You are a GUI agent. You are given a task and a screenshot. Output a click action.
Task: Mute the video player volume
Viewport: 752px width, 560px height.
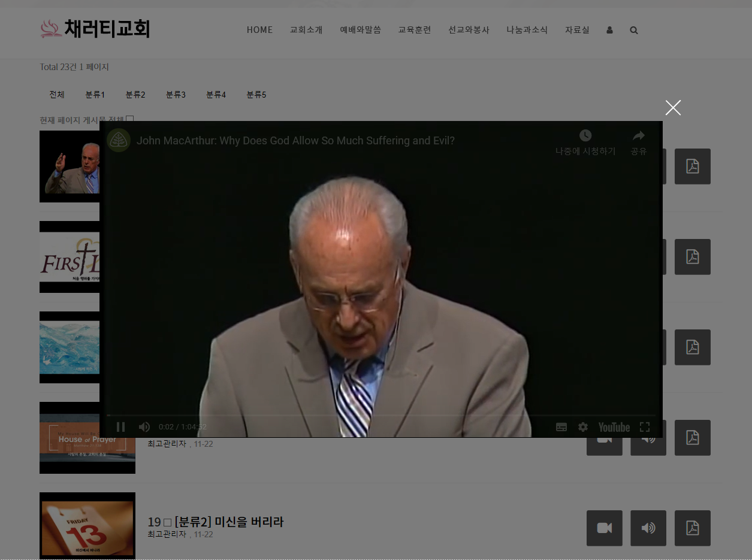coord(144,427)
